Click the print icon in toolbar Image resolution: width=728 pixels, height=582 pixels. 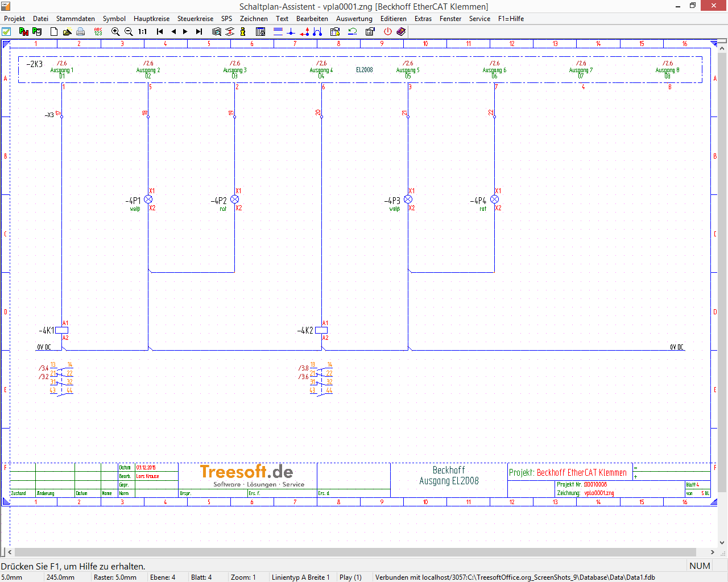(x=81, y=32)
